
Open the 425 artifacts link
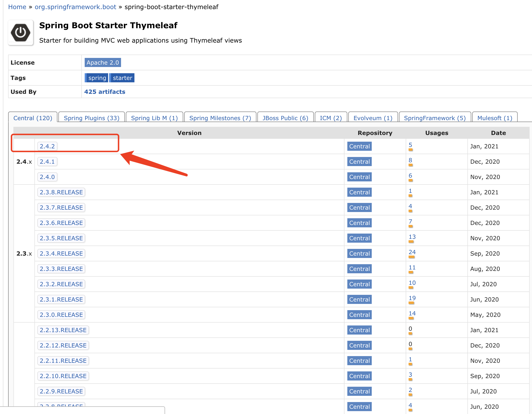pyautogui.click(x=105, y=92)
